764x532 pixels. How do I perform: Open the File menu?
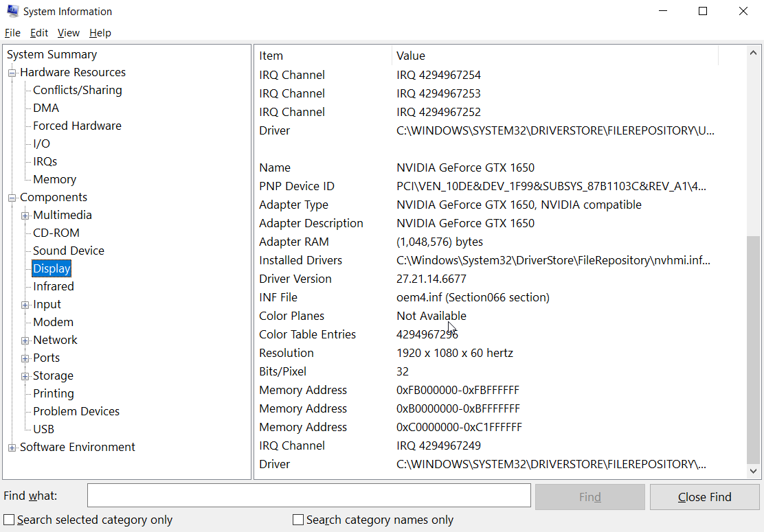tap(12, 33)
